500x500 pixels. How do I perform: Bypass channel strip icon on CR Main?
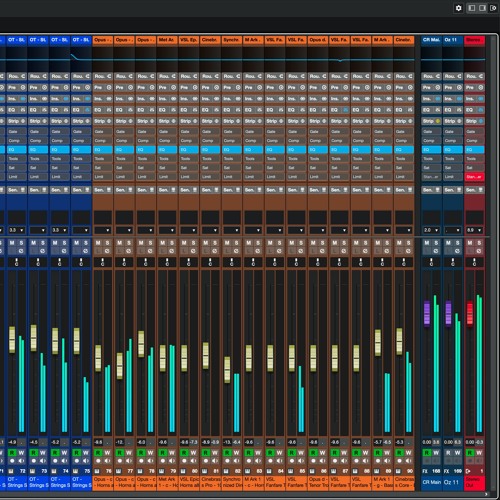pyautogui.click(x=438, y=121)
